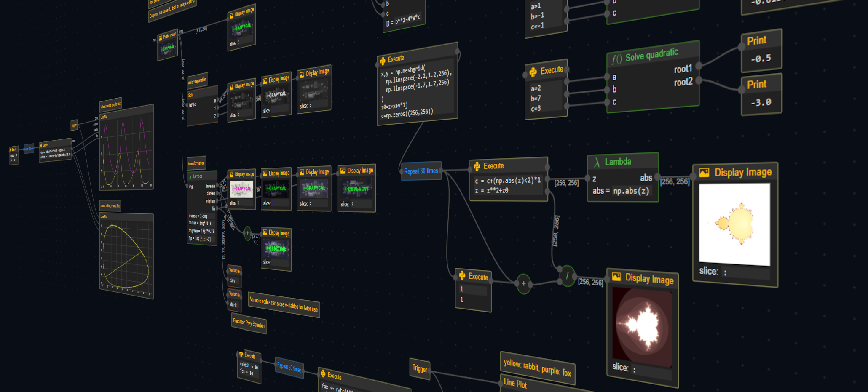Select the Print node showing -3.0
The image size is (868, 392).
click(x=761, y=95)
